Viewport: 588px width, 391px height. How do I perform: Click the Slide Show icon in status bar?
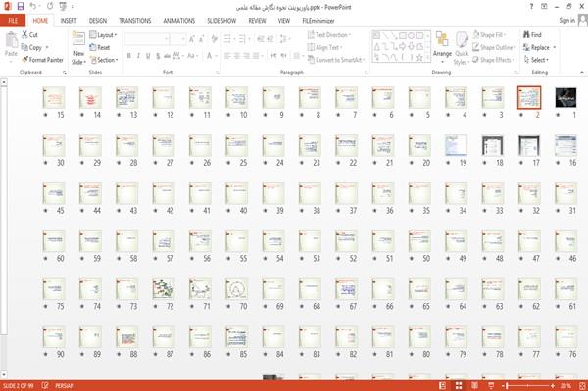(x=491, y=386)
